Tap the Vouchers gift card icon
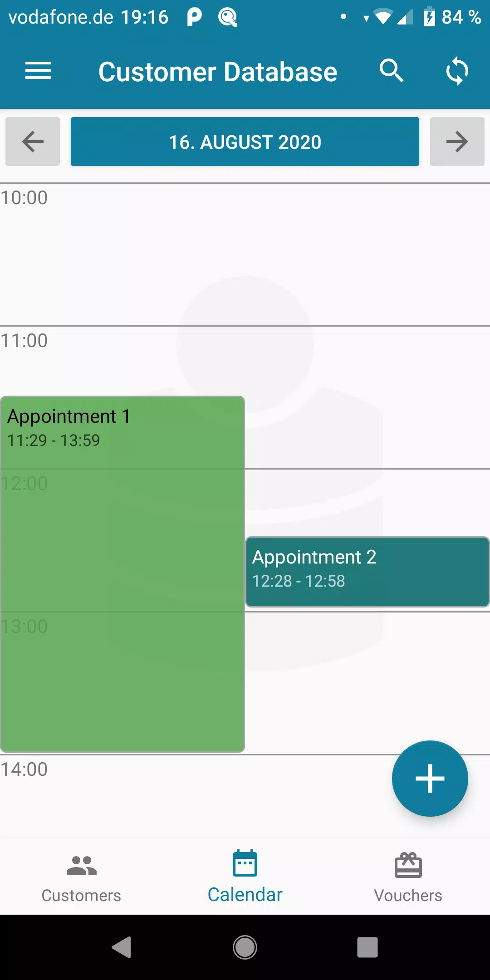The image size is (490, 980). click(x=408, y=865)
